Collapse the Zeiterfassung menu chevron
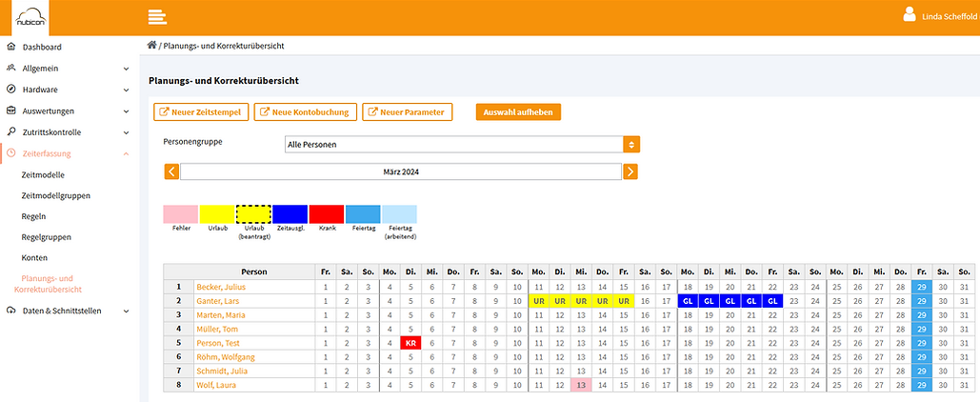The height and width of the screenshot is (402, 980). (127, 153)
